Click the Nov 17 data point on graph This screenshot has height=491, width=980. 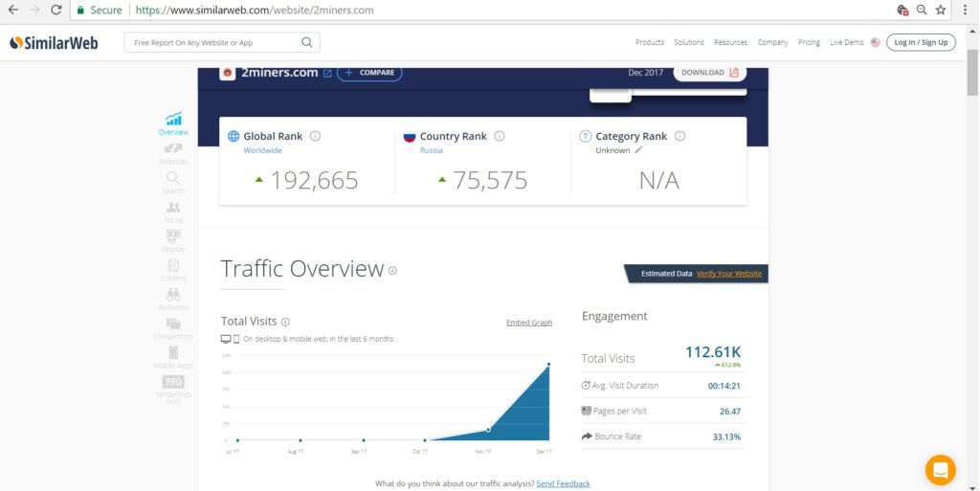(x=488, y=430)
